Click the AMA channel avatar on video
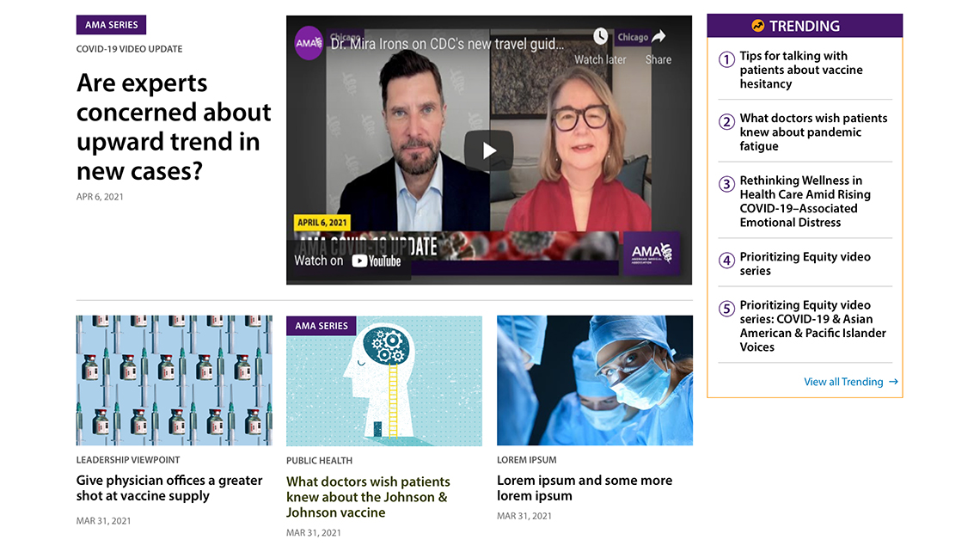The width and height of the screenshot is (980, 552). point(309,43)
